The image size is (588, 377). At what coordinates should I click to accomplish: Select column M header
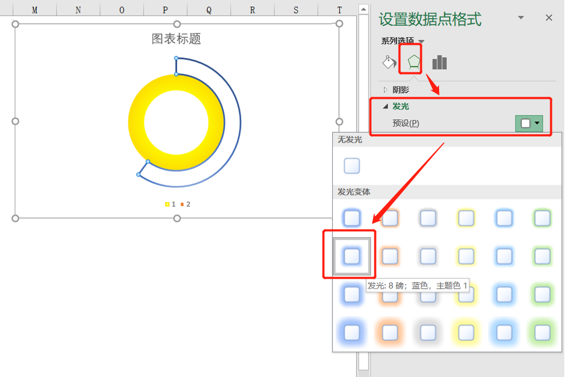point(35,10)
